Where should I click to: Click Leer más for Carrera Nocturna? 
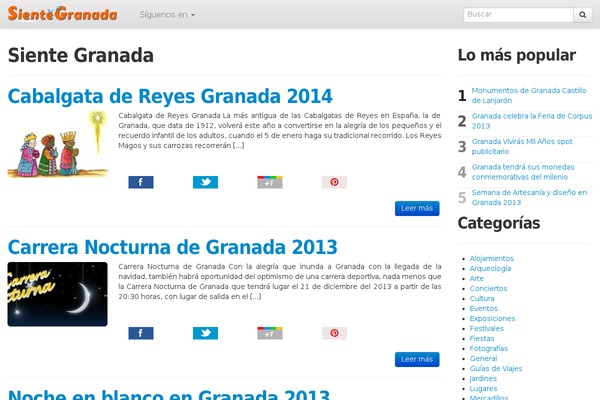click(x=417, y=359)
